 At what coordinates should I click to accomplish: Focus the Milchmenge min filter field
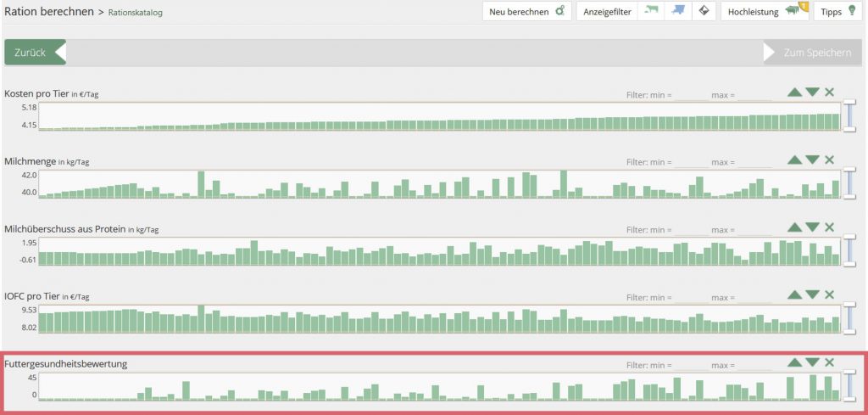pos(692,162)
